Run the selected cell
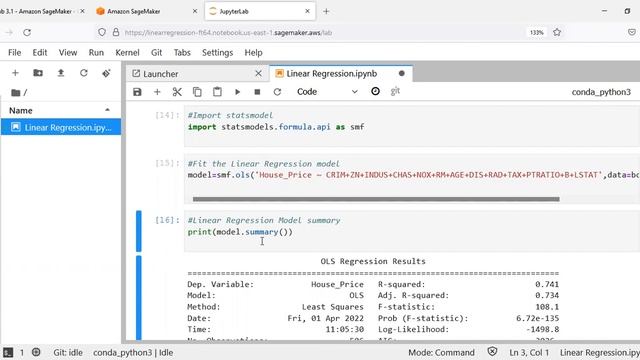The width and height of the screenshot is (640, 360). pos(238,92)
